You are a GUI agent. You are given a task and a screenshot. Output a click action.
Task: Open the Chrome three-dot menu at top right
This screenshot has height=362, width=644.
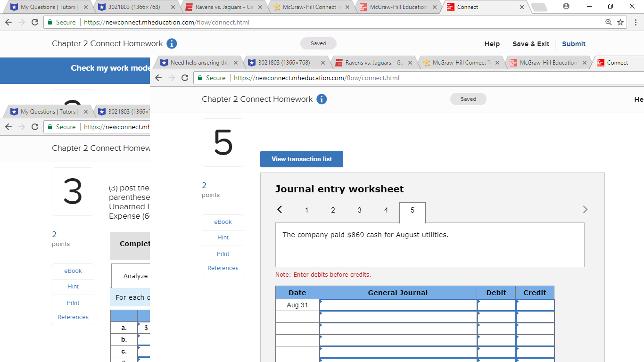pos(636,22)
